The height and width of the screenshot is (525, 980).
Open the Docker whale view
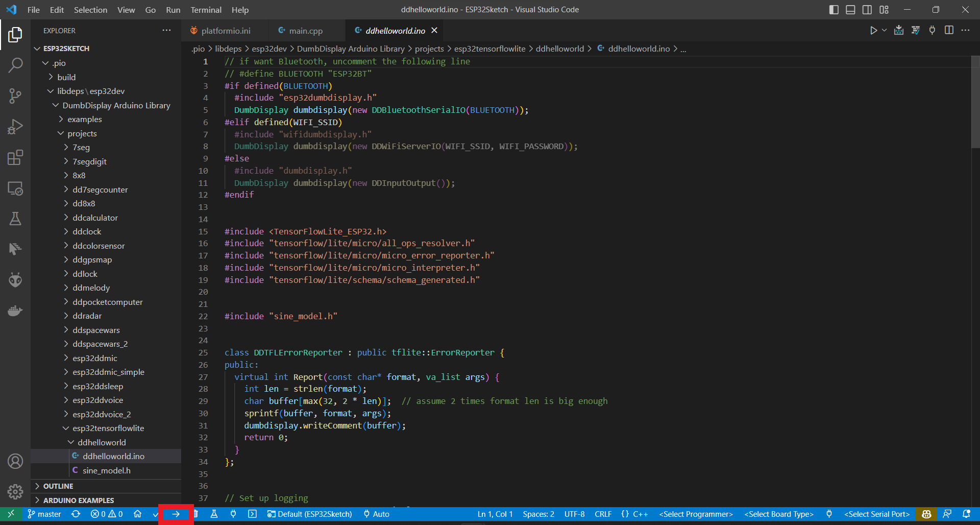(x=15, y=311)
